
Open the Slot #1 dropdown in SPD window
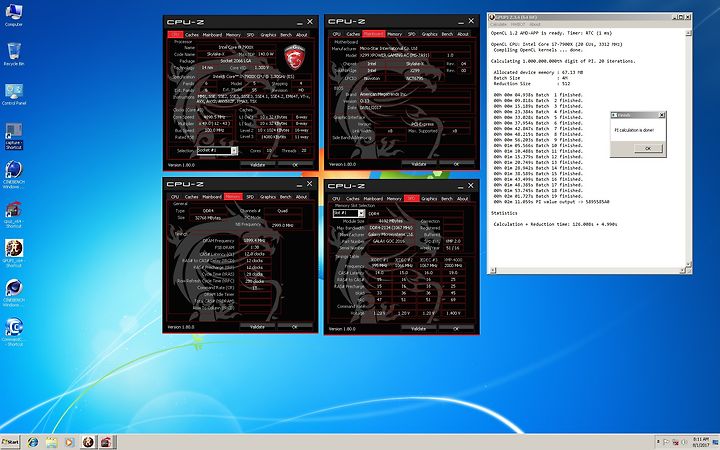coord(361,214)
